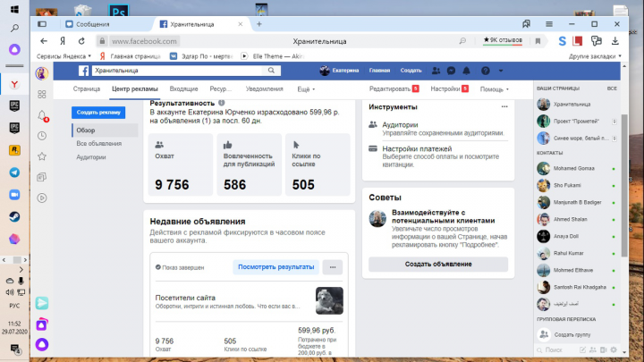Open Windows Start menu

click(x=14, y=9)
